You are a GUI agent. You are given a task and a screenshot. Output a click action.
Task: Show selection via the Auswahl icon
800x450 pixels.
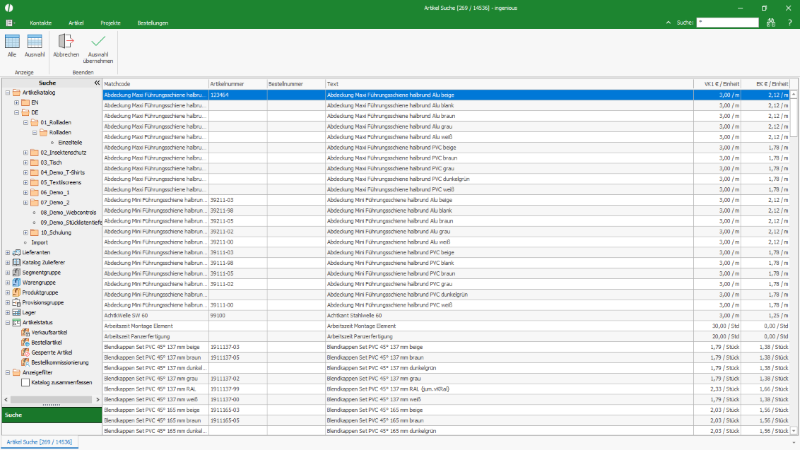point(35,42)
